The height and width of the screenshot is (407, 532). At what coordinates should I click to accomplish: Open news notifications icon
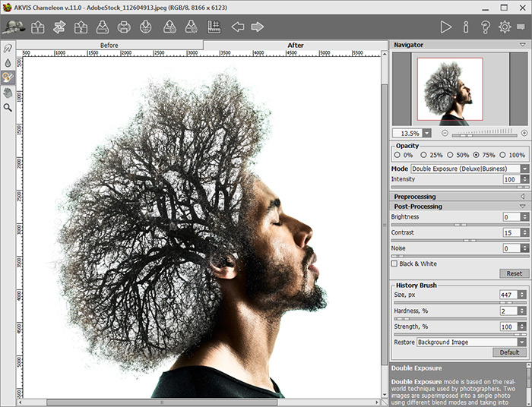coord(521,27)
